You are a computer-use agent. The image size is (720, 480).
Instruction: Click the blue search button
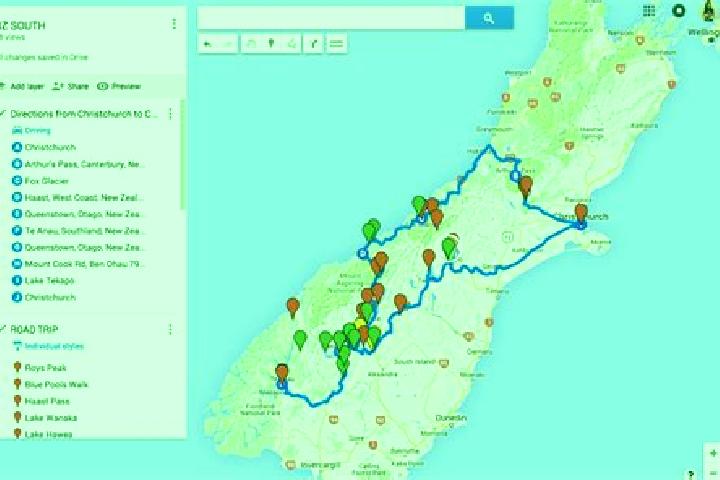[489, 18]
